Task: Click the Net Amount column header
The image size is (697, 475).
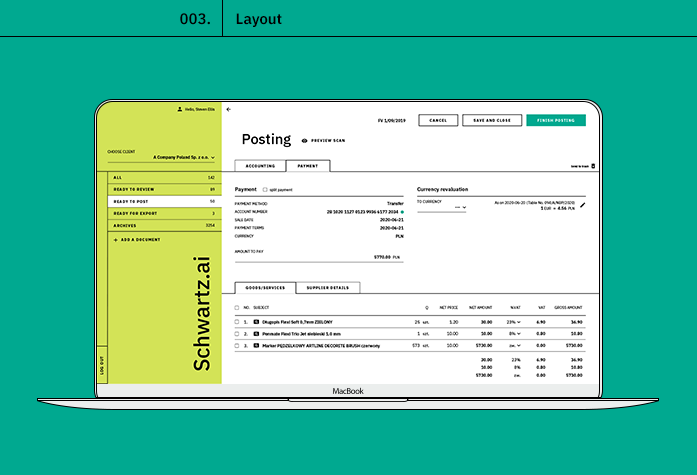Action: 481,307
